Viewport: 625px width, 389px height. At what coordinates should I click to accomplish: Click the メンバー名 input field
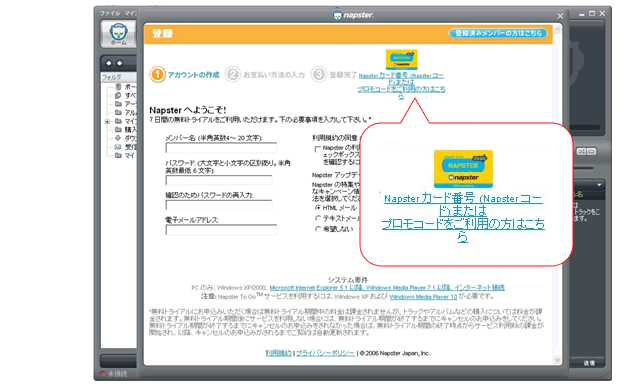click(221, 148)
